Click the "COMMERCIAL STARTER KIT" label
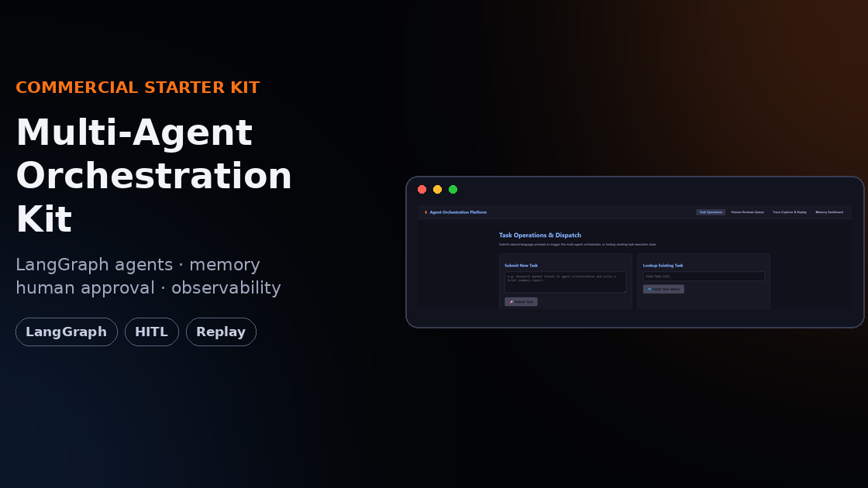 click(138, 88)
